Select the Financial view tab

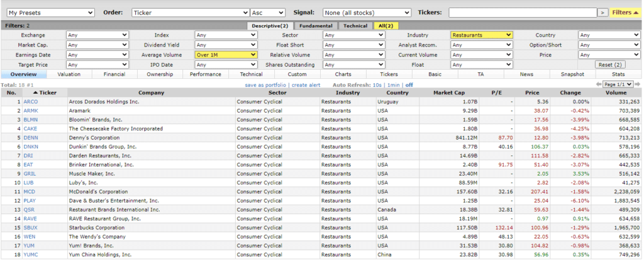pyautogui.click(x=114, y=74)
